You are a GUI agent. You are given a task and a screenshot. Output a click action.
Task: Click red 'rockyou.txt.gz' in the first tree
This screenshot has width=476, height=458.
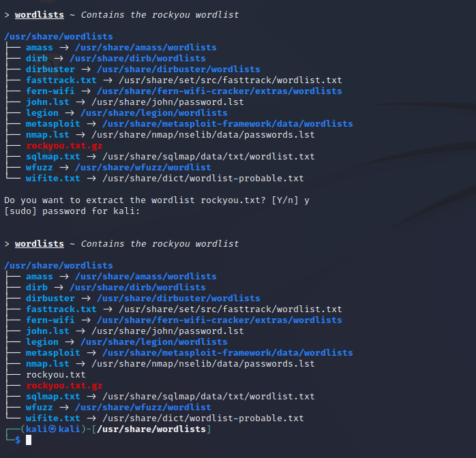(x=64, y=146)
